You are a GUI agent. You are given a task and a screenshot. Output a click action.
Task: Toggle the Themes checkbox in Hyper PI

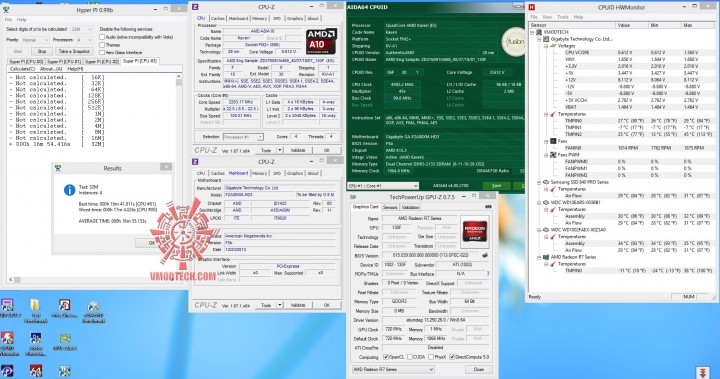102,45
